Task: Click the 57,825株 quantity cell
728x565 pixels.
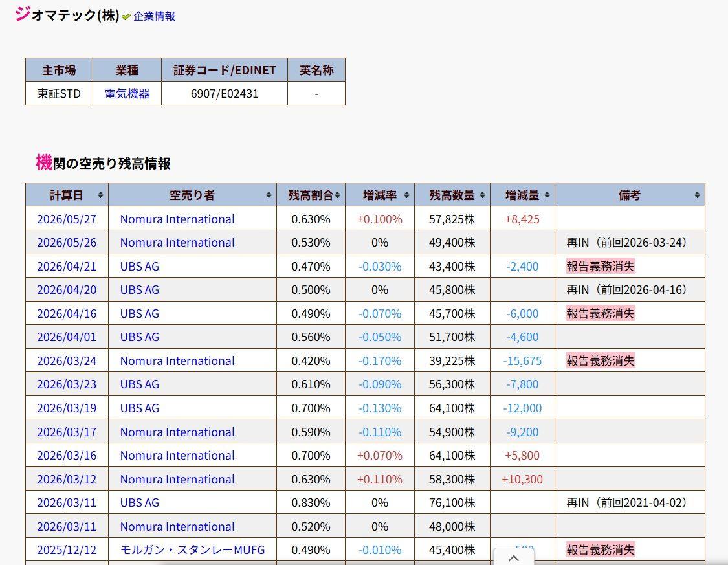Action: click(x=452, y=219)
